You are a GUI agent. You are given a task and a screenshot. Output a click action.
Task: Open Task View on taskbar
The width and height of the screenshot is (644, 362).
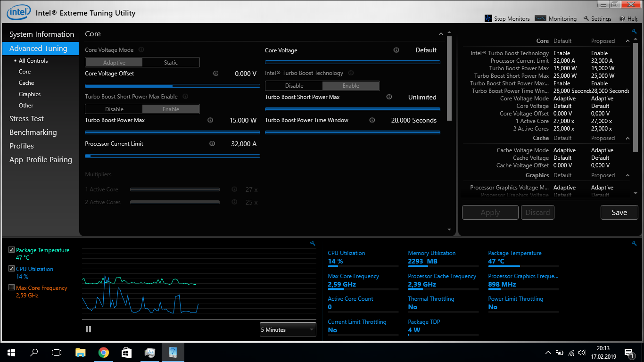tap(57, 352)
